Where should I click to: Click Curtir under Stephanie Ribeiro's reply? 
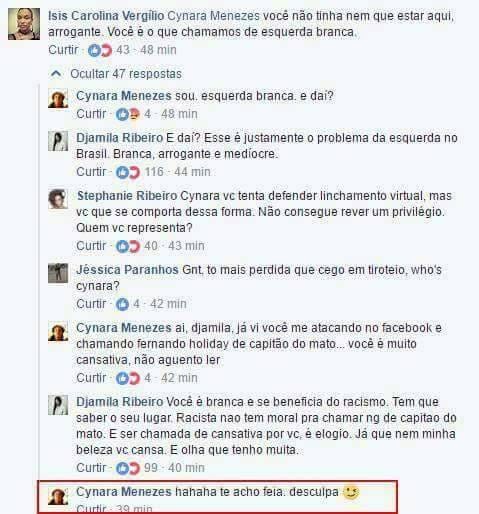[x=91, y=246]
